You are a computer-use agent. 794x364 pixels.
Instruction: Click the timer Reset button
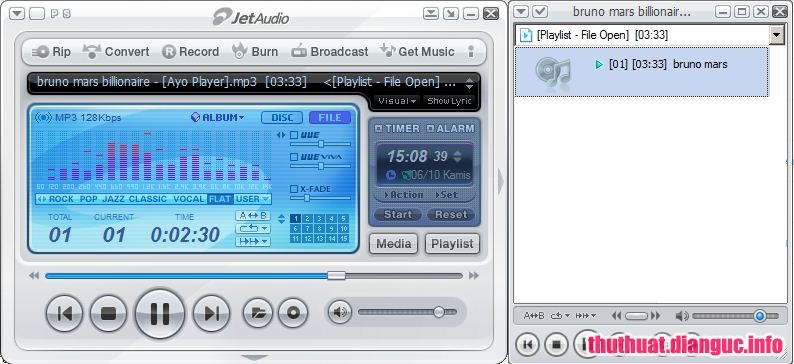pos(451,215)
